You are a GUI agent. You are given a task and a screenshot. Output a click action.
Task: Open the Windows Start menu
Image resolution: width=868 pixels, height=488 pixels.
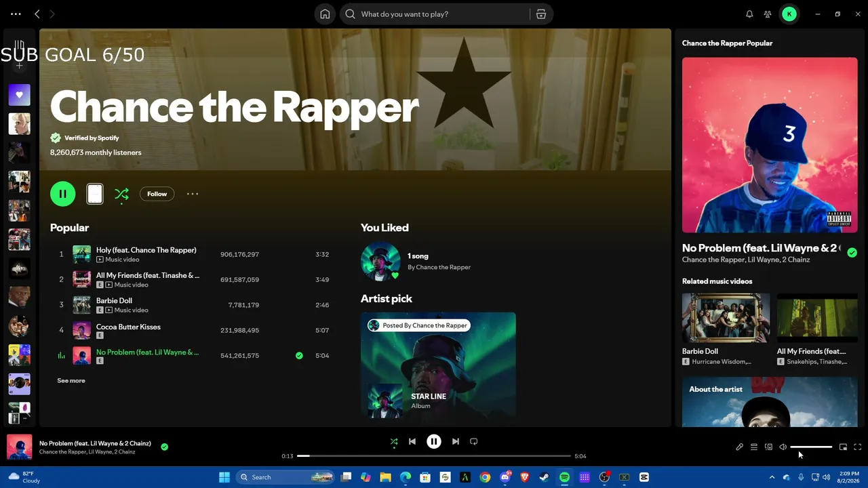224,477
